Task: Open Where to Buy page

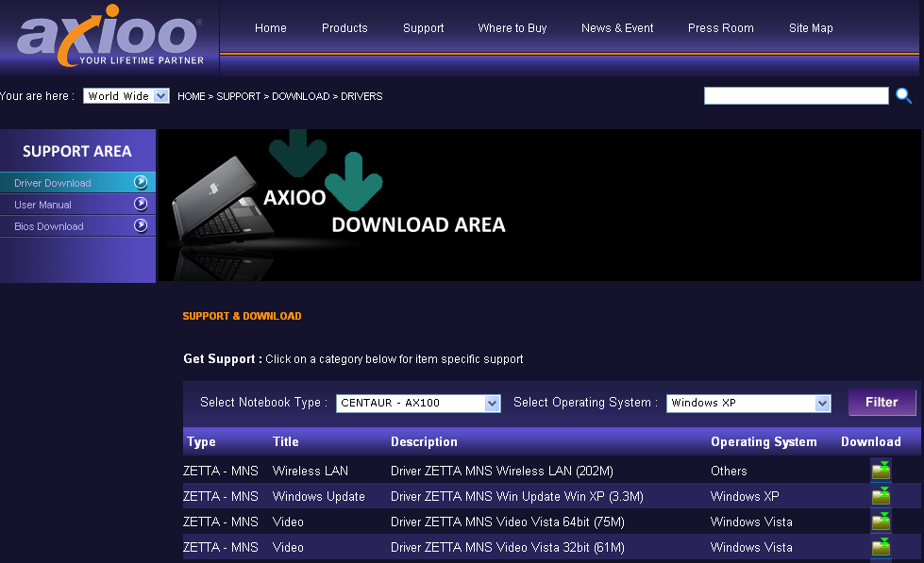Action: click(x=512, y=28)
